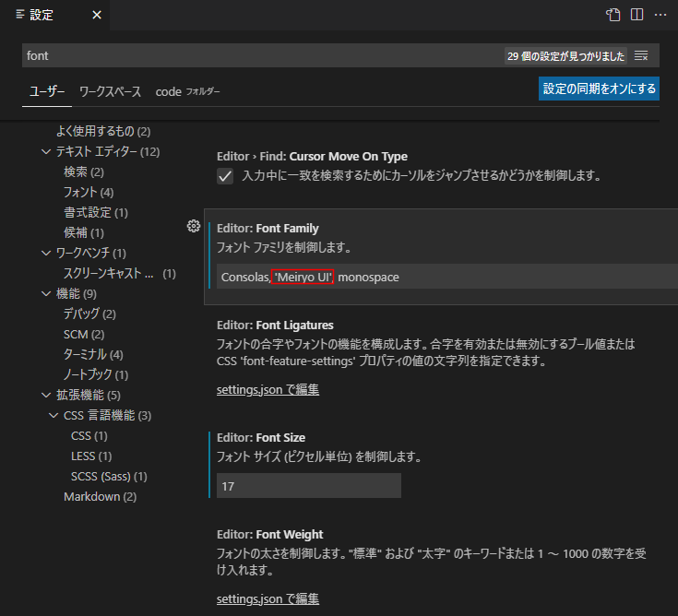The width and height of the screenshot is (678, 616).
Task: Open settings.json link under Font Ligatures
Action: 268,389
